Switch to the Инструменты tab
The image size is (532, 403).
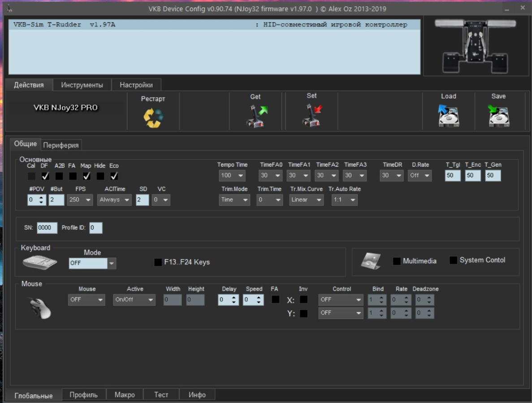82,85
